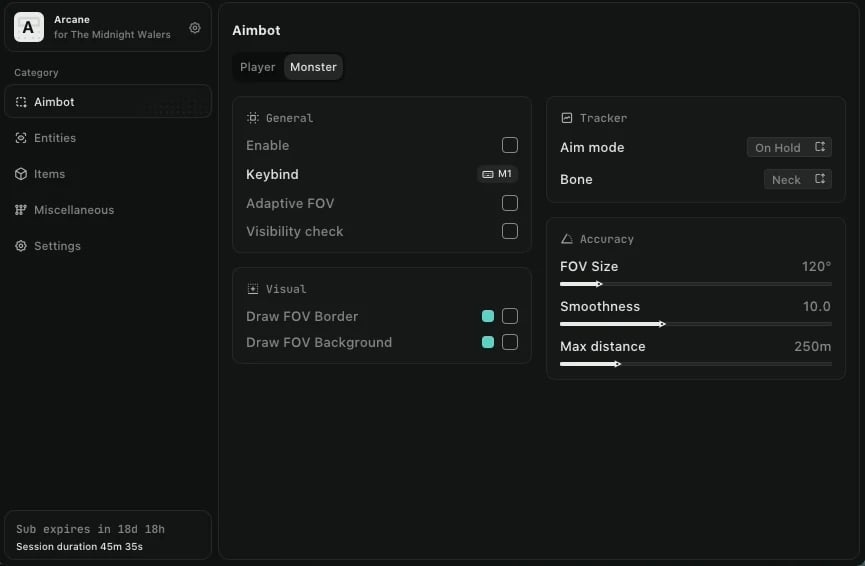Image resolution: width=865 pixels, height=566 pixels.
Task: Select the Aimbot category icon
Action: coord(21,102)
